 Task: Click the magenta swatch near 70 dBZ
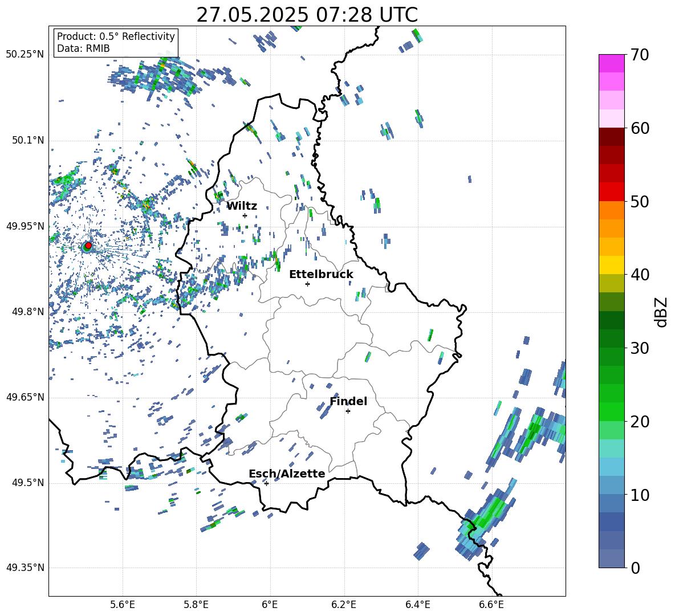tap(612, 63)
